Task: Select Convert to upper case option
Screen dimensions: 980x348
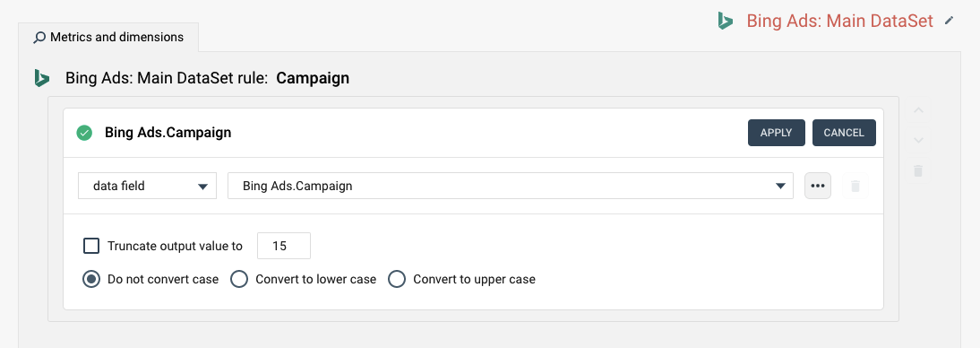Action: (x=397, y=279)
